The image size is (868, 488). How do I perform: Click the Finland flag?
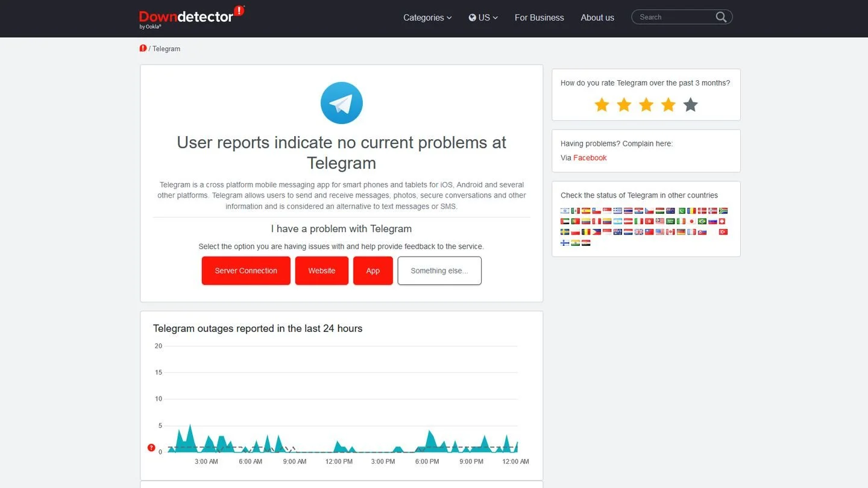[x=565, y=243]
